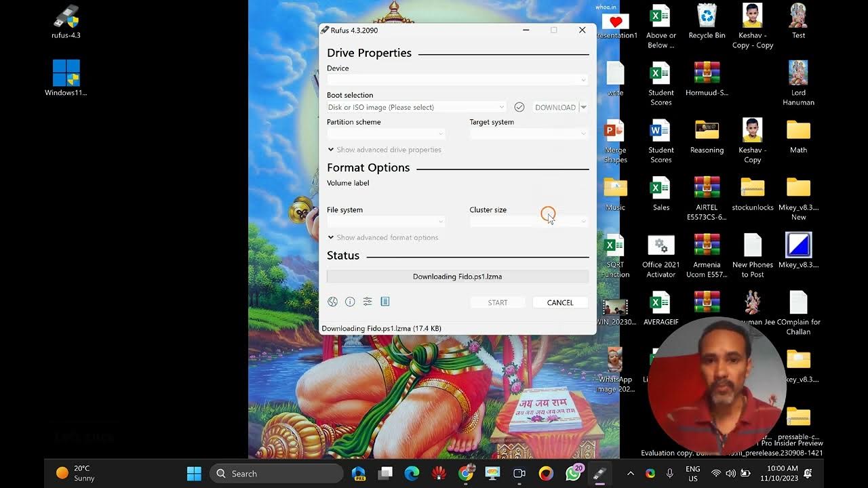Select the Hormuud-S WinRAR archive icon

point(707,79)
